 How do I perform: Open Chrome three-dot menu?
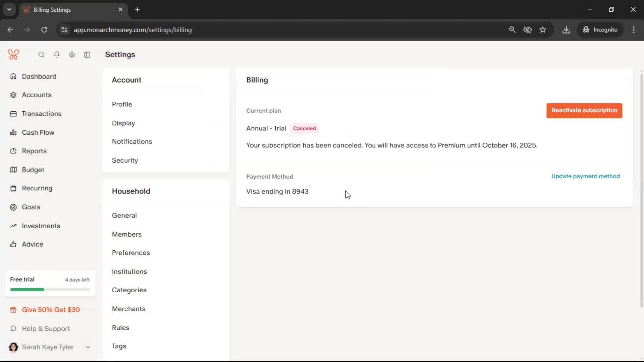click(x=634, y=30)
